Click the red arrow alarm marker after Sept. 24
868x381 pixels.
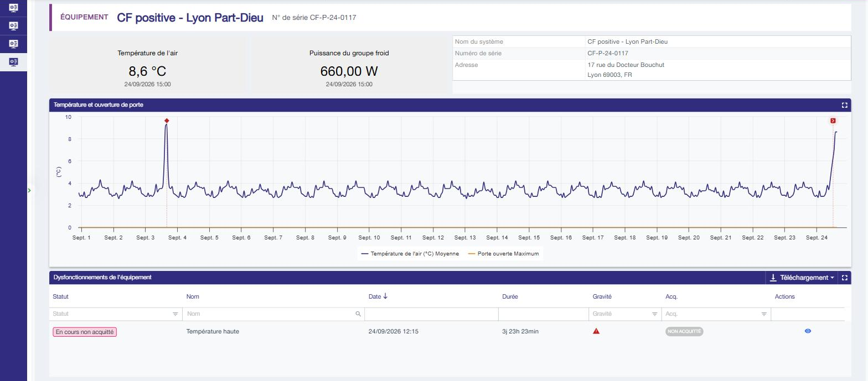pos(833,121)
